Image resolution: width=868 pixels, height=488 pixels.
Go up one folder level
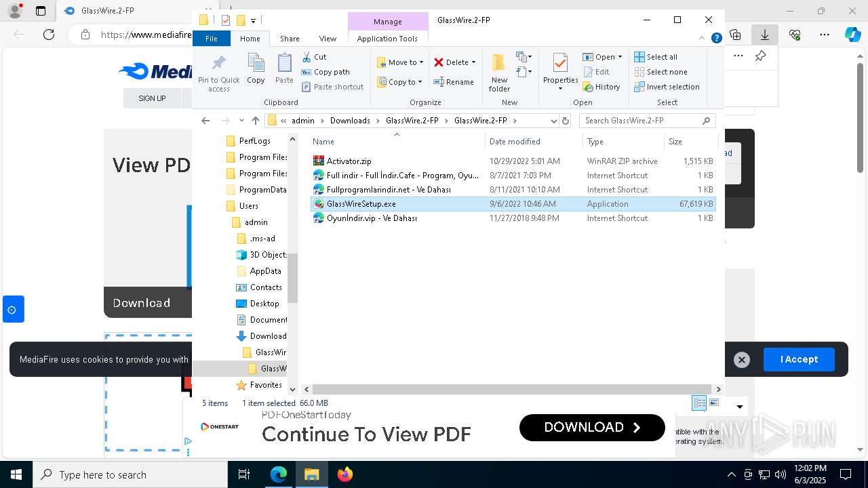click(x=255, y=121)
